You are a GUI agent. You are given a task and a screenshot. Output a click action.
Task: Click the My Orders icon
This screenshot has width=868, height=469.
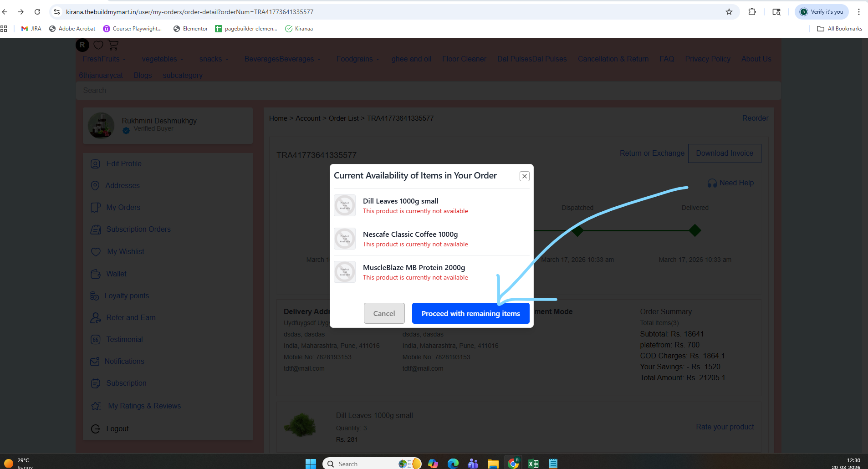pyautogui.click(x=95, y=208)
